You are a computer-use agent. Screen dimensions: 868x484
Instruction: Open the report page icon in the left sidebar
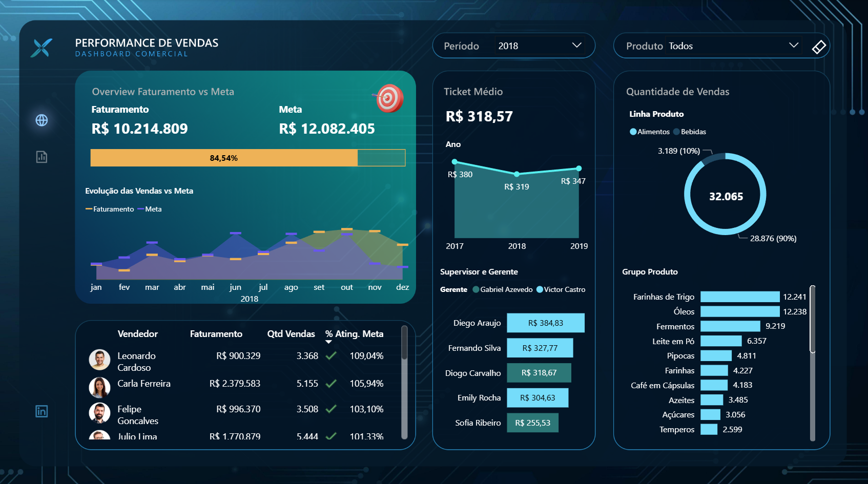pos(42,157)
